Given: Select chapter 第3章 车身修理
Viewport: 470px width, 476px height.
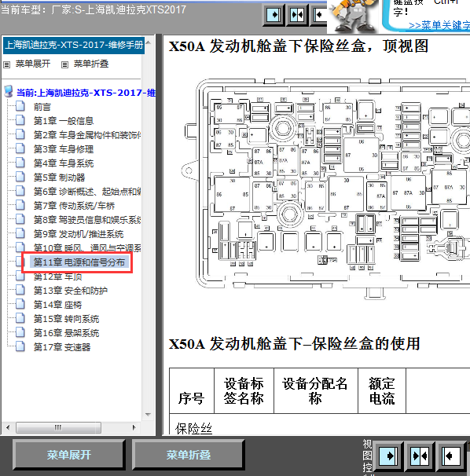Looking at the screenshot, I should (64, 149).
